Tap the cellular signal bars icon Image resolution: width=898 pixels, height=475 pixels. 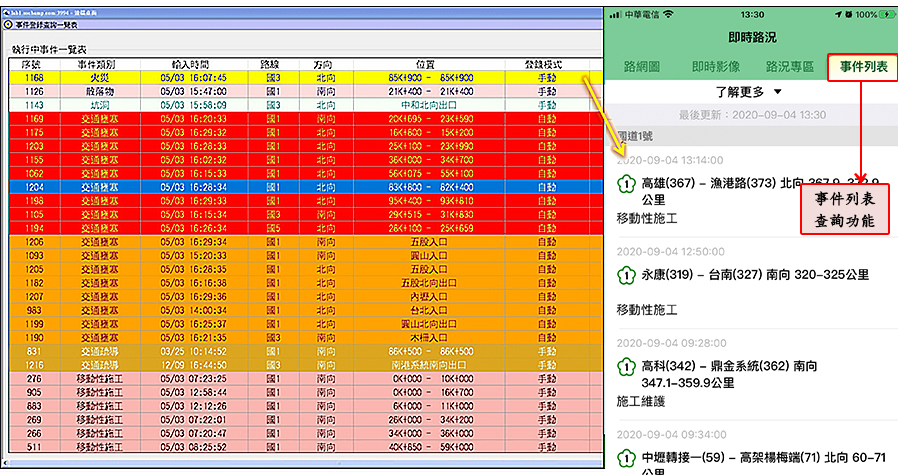click(x=616, y=14)
